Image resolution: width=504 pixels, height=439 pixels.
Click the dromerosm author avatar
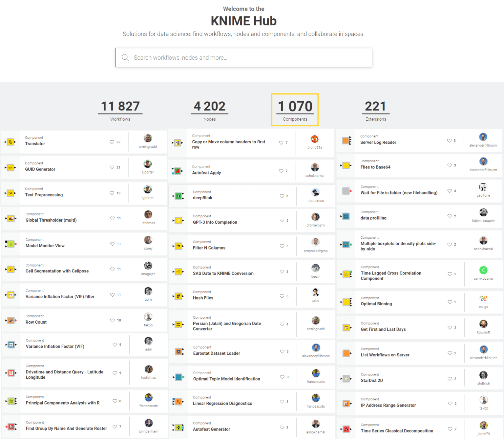[316, 217]
